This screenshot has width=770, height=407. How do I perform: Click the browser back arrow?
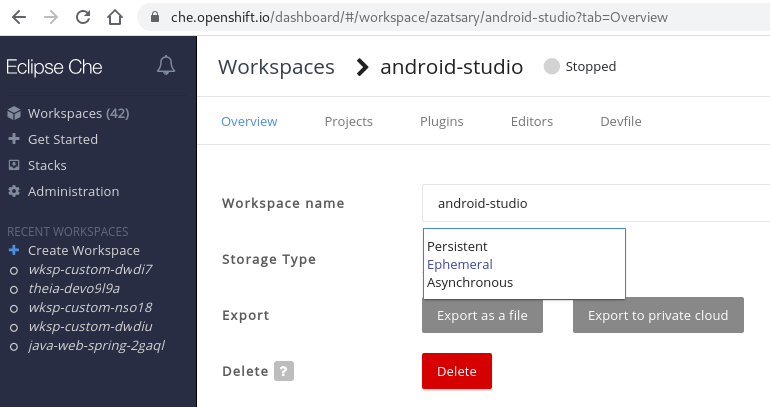19,18
